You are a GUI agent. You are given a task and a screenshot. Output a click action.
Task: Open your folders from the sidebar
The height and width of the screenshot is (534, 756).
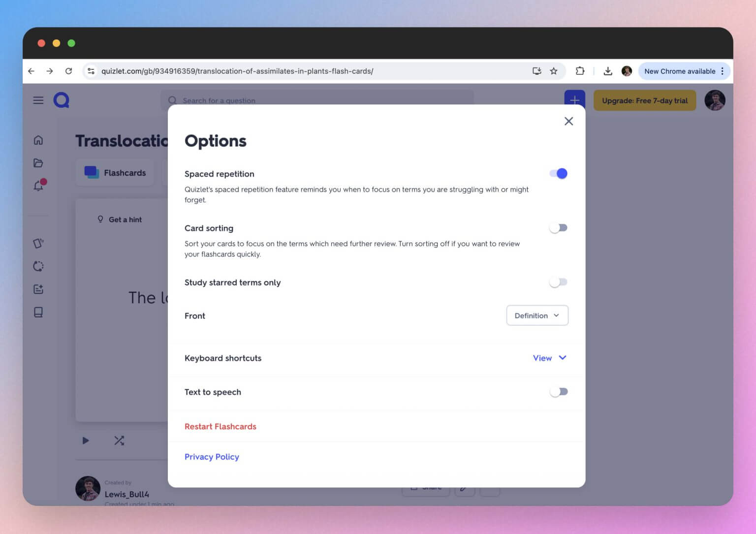[x=38, y=163]
